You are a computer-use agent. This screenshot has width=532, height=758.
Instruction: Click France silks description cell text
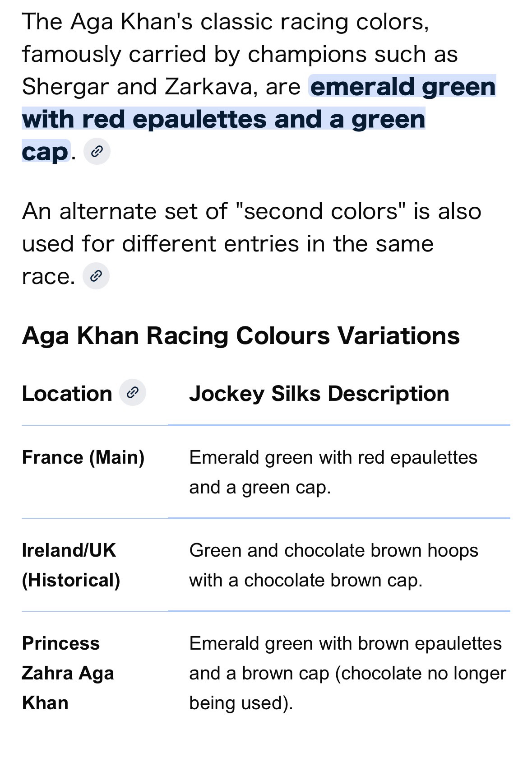[x=333, y=472]
